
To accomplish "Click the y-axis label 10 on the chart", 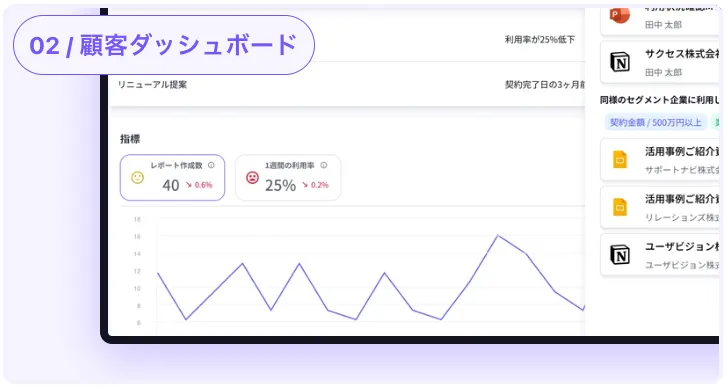I will coord(137,288).
